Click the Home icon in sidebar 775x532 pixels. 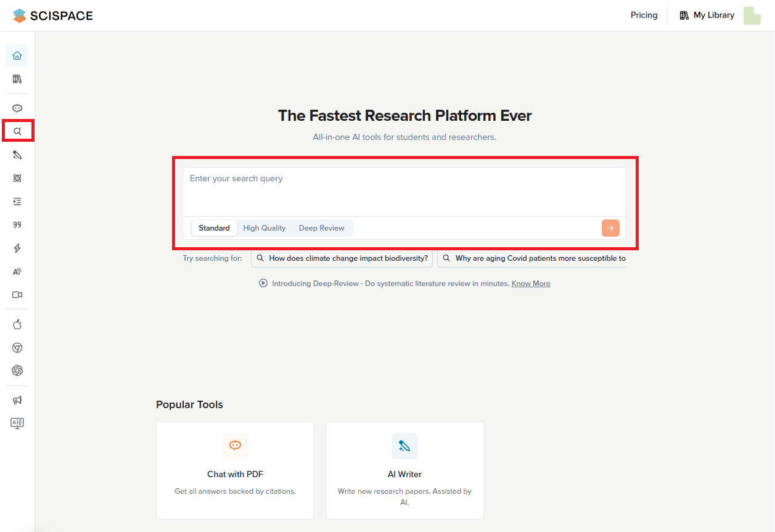[17, 55]
